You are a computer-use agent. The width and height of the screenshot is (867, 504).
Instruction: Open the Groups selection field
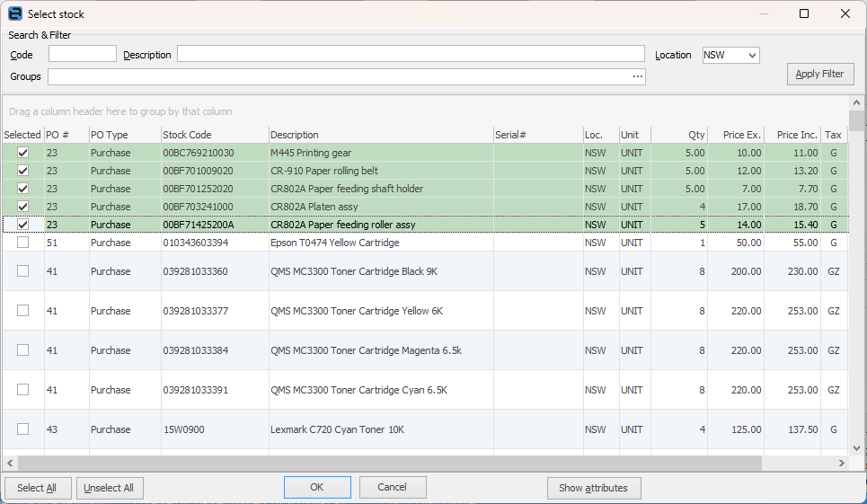click(341, 77)
